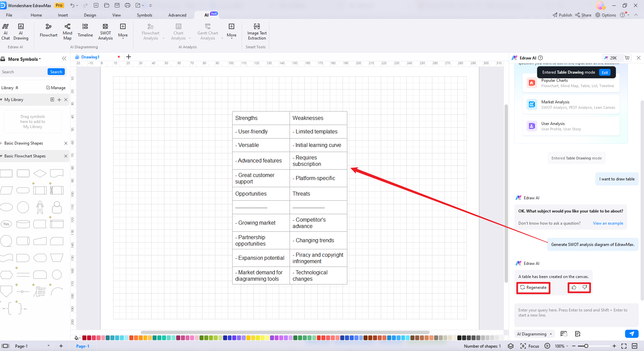Open the user account avatar

(x=600, y=5)
